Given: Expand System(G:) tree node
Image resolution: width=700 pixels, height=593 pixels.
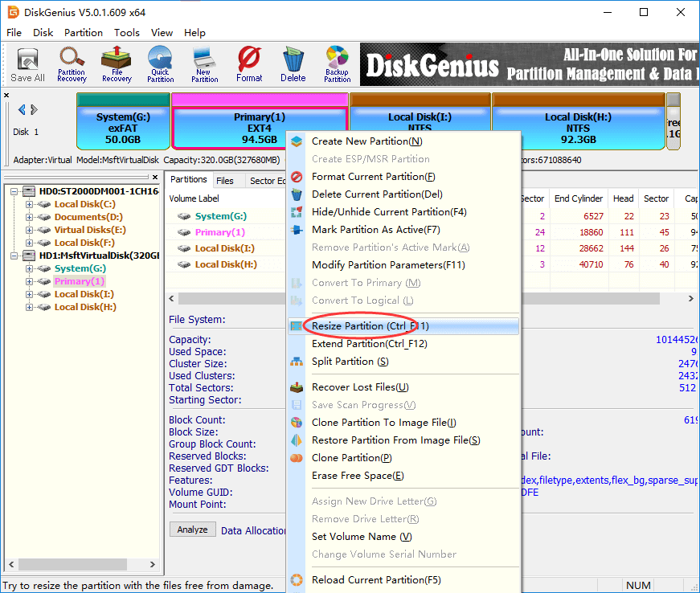Looking at the screenshot, I should click(x=30, y=268).
